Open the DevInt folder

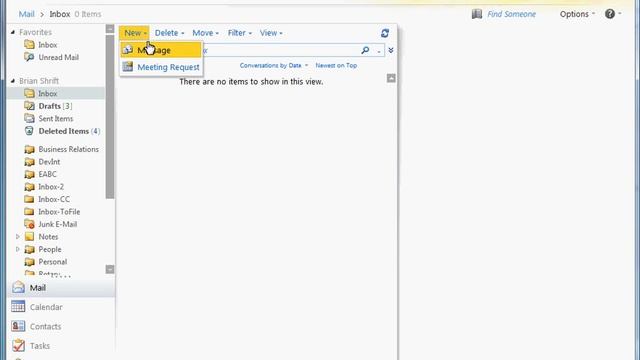(x=49, y=162)
